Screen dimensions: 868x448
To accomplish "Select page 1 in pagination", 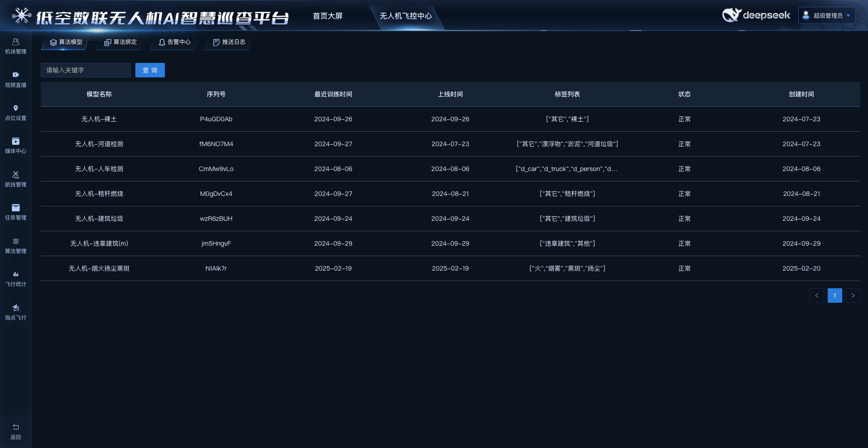I will tap(835, 295).
